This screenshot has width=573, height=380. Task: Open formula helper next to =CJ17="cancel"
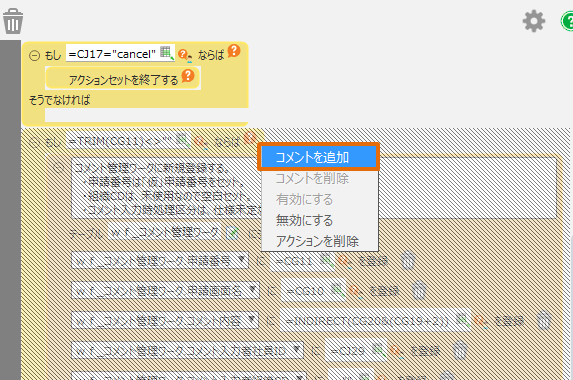point(185,56)
